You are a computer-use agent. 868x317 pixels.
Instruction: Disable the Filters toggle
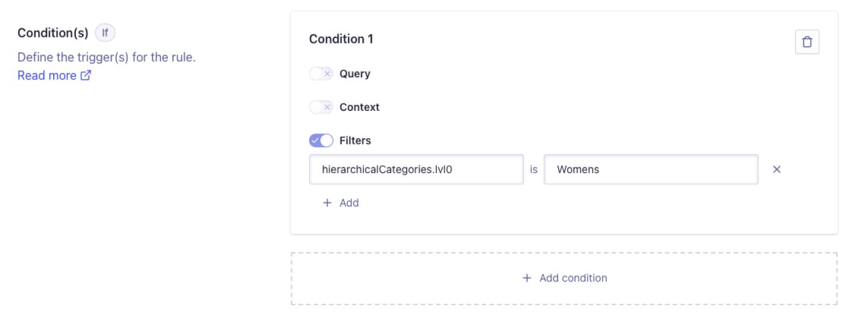[321, 140]
